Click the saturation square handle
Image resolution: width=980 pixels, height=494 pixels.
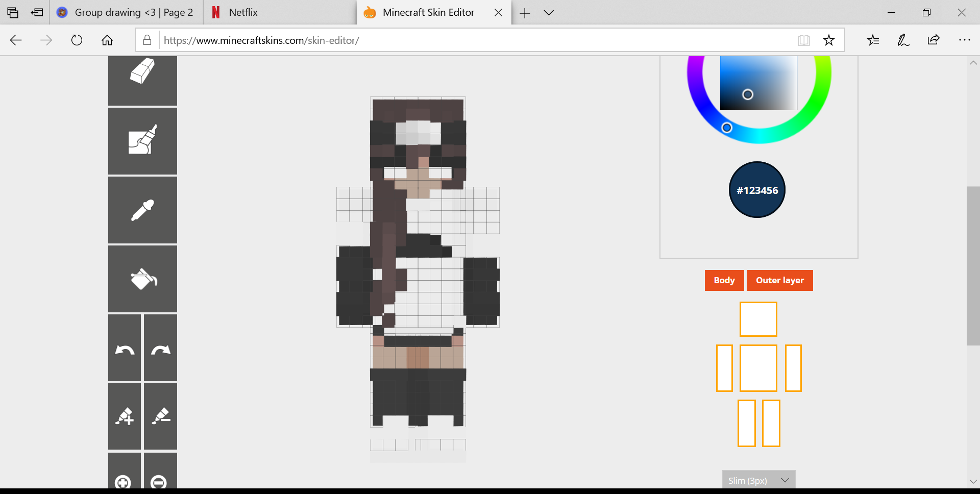(748, 94)
